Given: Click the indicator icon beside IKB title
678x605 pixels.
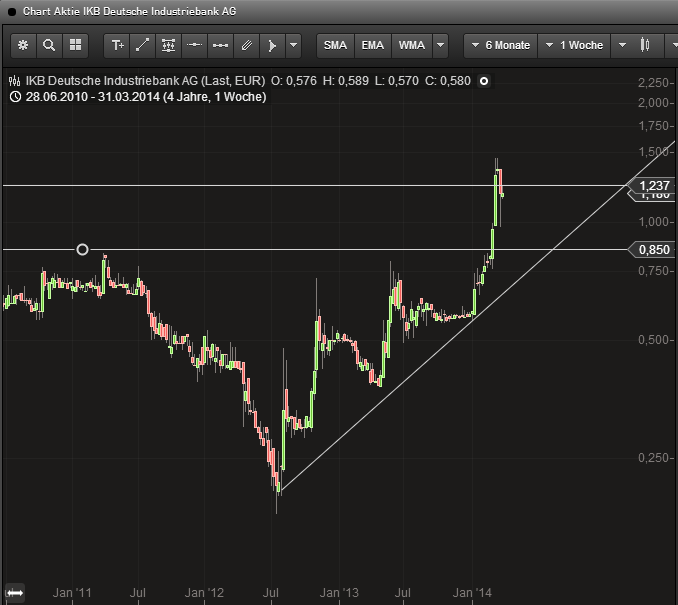Looking at the screenshot, I should pyautogui.click(x=15, y=81).
